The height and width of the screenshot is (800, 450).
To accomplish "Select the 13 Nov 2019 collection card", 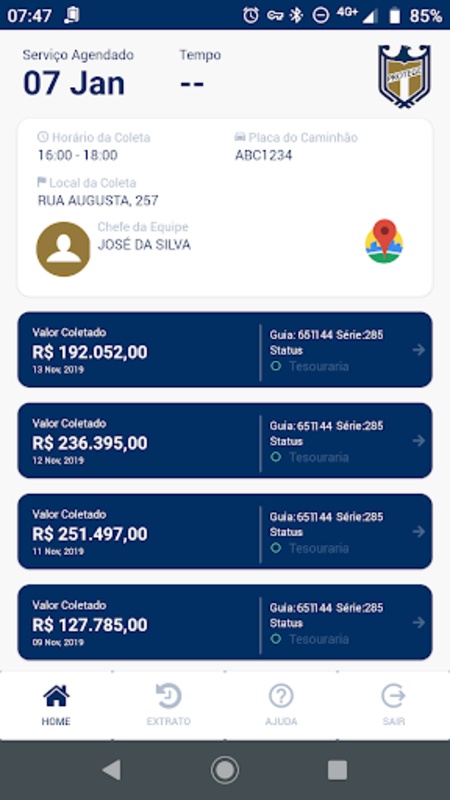I will (x=225, y=349).
